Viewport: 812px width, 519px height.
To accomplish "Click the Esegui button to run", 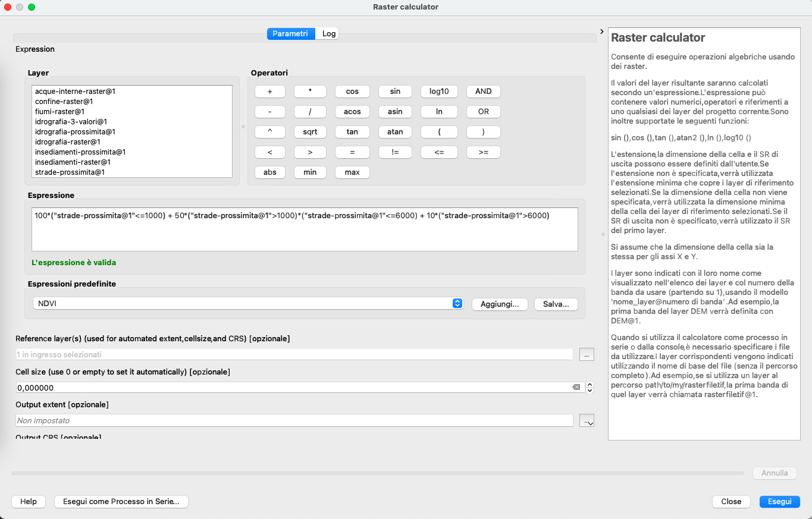I will (779, 502).
